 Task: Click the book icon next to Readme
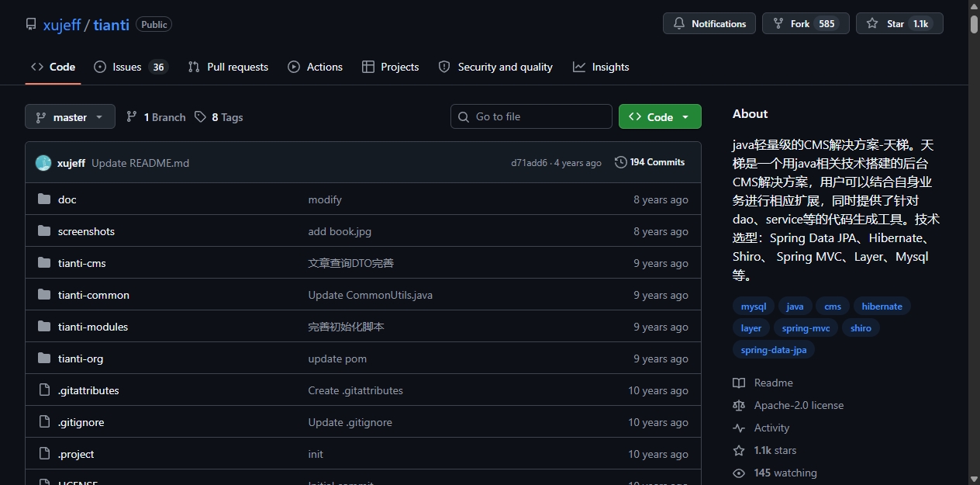click(x=739, y=383)
